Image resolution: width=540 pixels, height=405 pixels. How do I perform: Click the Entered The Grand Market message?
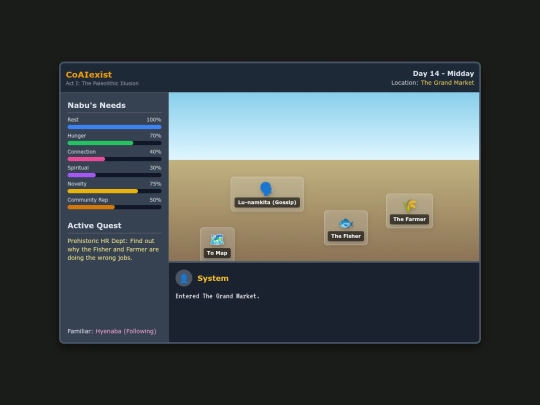pos(217,296)
